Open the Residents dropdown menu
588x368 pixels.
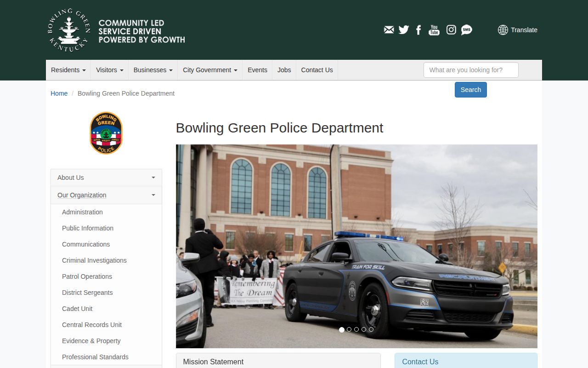point(68,70)
